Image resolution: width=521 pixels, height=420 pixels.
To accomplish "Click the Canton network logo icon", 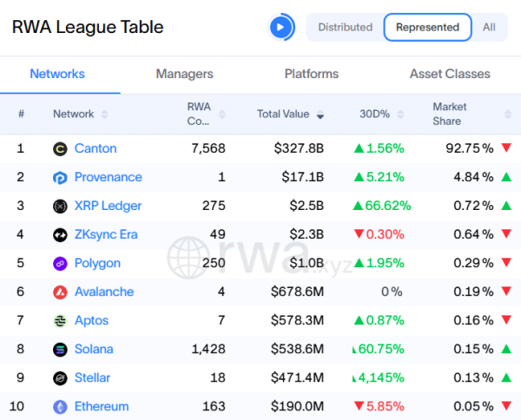I will [60, 148].
